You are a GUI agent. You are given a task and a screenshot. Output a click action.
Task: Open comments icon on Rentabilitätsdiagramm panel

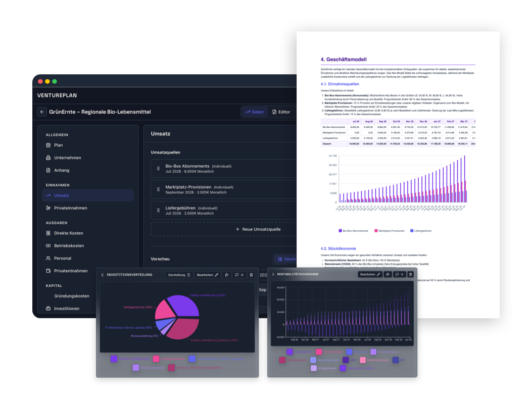[399, 274]
